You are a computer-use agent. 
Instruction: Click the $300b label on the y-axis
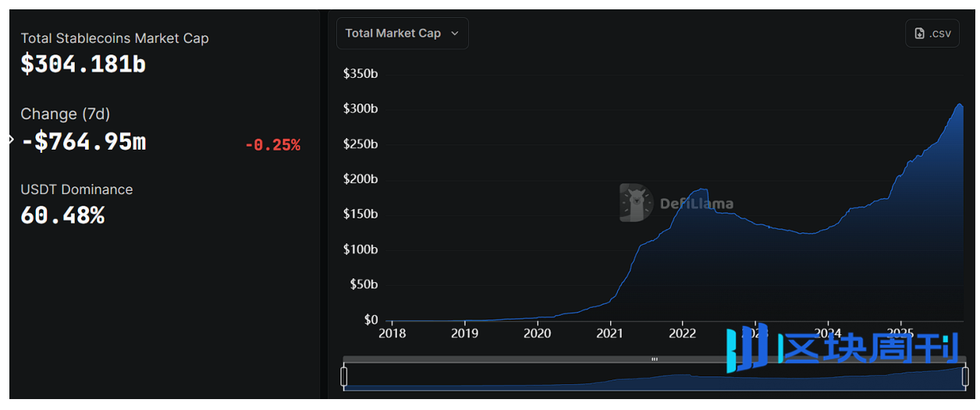pos(360,108)
